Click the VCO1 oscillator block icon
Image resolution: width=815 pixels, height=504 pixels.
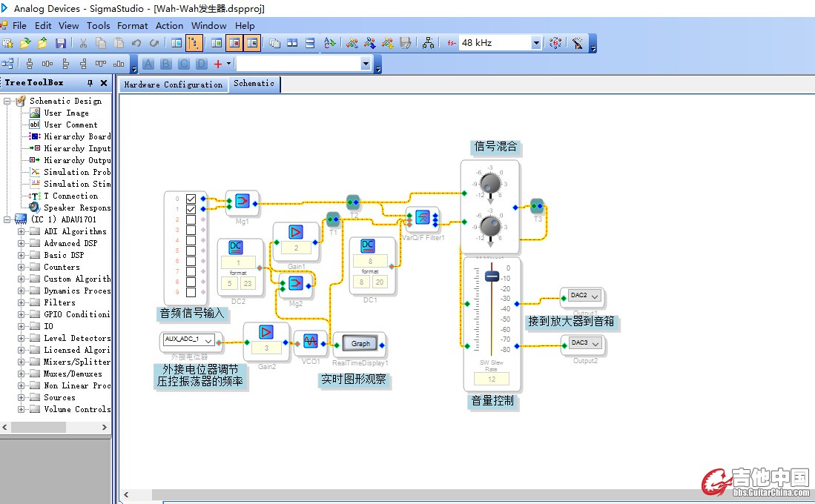pos(310,341)
